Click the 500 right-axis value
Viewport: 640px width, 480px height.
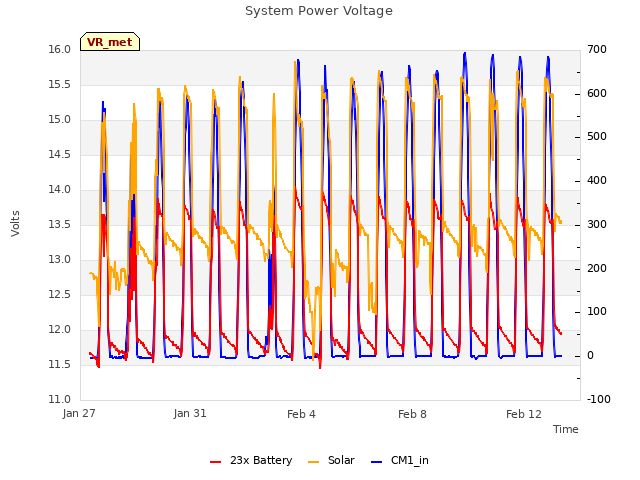(x=597, y=137)
